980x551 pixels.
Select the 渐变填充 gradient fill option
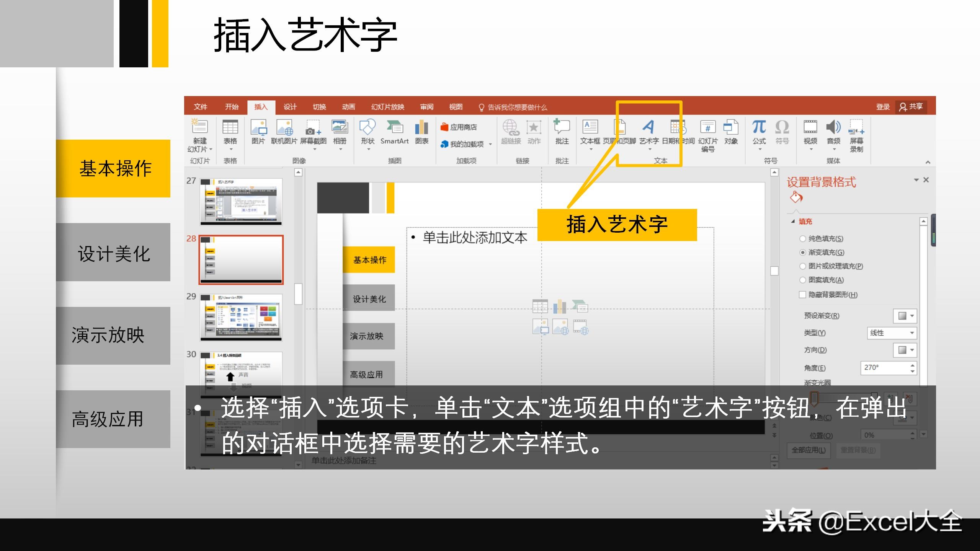pyautogui.click(x=802, y=252)
